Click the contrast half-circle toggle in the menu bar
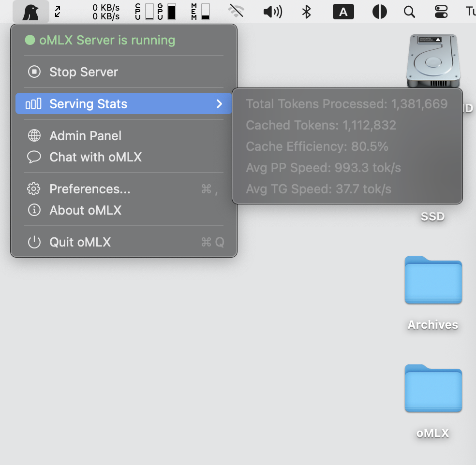The width and height of the screenshot is (476, 465). (x=380, y=11)
